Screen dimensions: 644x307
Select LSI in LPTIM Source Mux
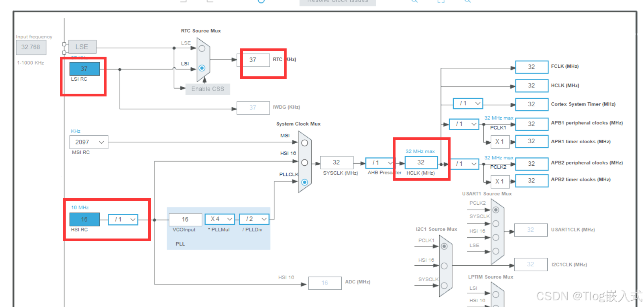point(496,294)
